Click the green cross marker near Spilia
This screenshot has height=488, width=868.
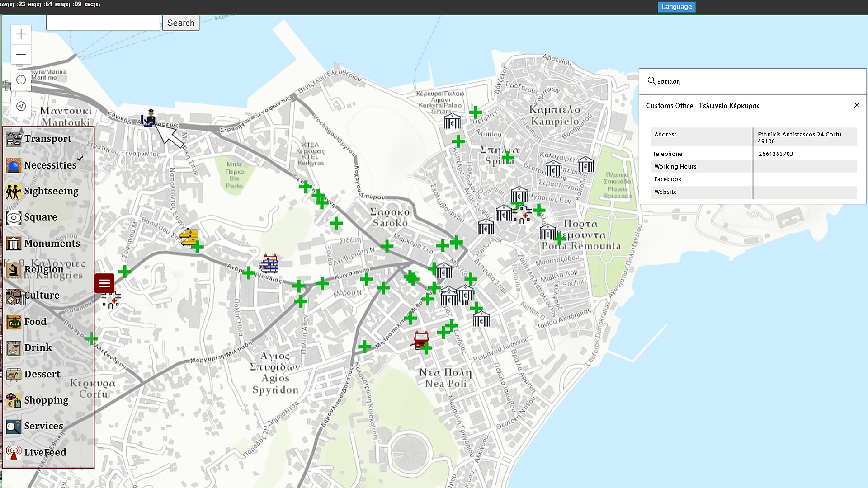[x=508, y=157]
